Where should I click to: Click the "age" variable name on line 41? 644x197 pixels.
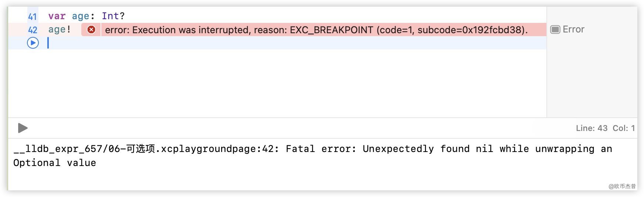tap(80, 16)
